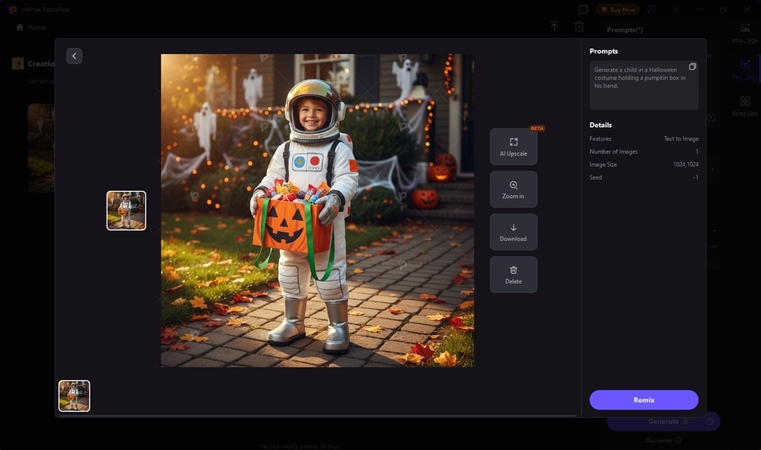Click the Buy Now button
Screen dimensions: 761x450
point(617,9)
